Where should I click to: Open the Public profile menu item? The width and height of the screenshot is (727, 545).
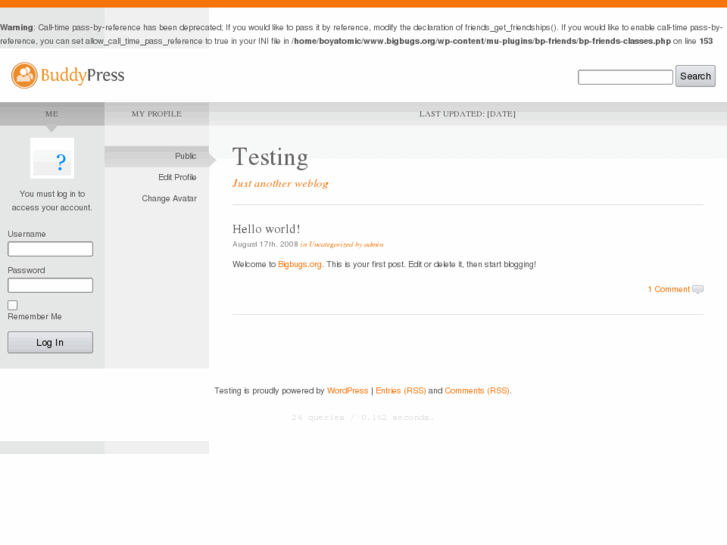coord(185,156)
